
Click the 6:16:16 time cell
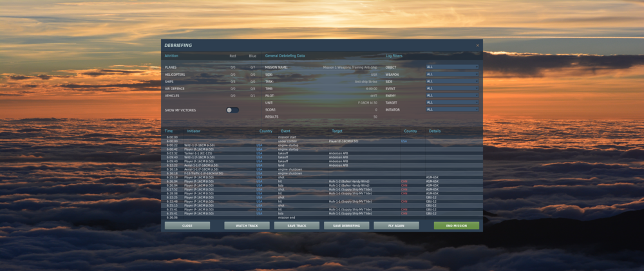pyautogui.click(x=172, y=169)
